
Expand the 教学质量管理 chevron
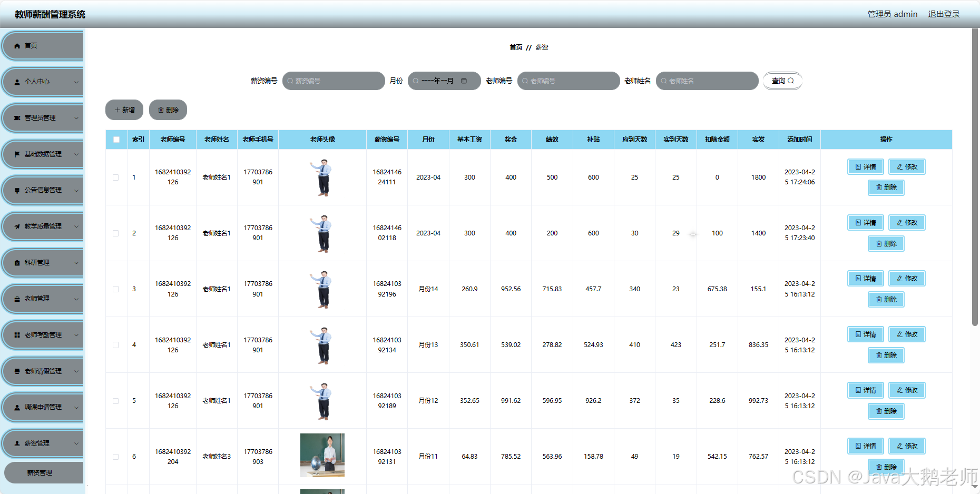[76, 226]
